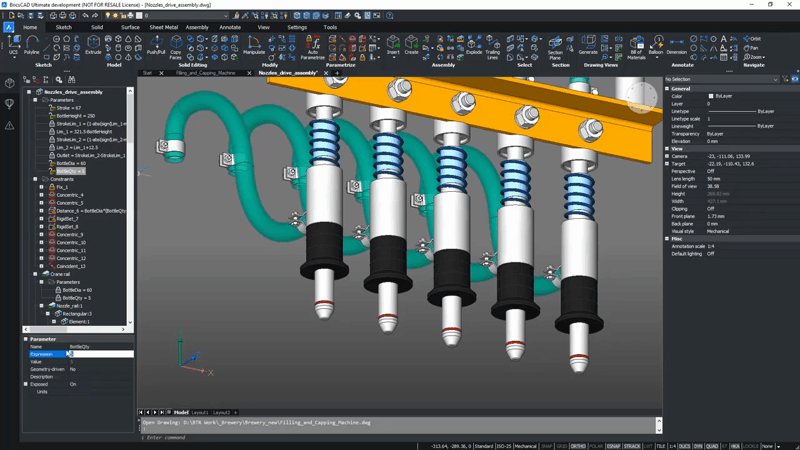Click the Mechanical workspace in status bar
This screenshot has height=450, width=800.
point(526,446)
